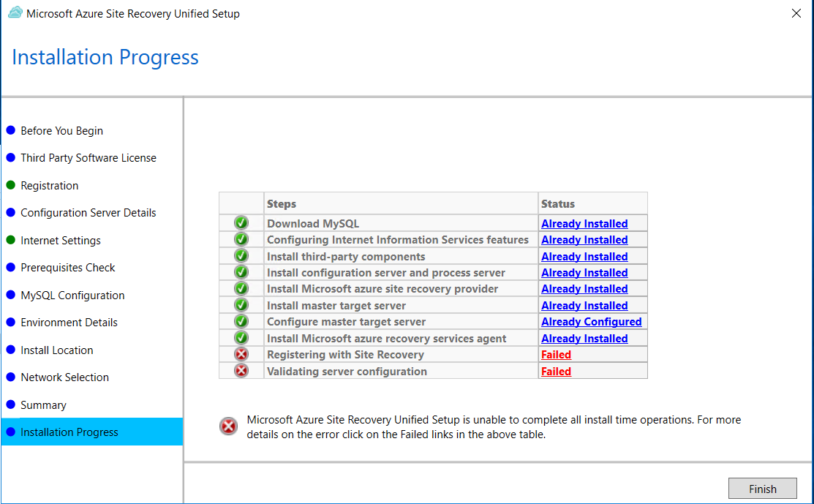Open Already Installed link for Install master target server

pyautogui.click(x=584, y=306)
